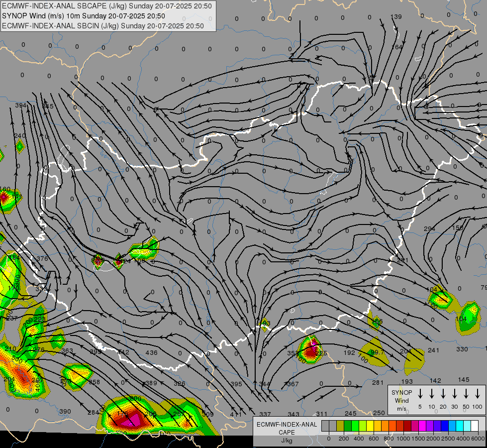This screenshot has height=448, width=487.
Task: Click the '2500' tick label on CAPE scale
Action: [448, 439]
